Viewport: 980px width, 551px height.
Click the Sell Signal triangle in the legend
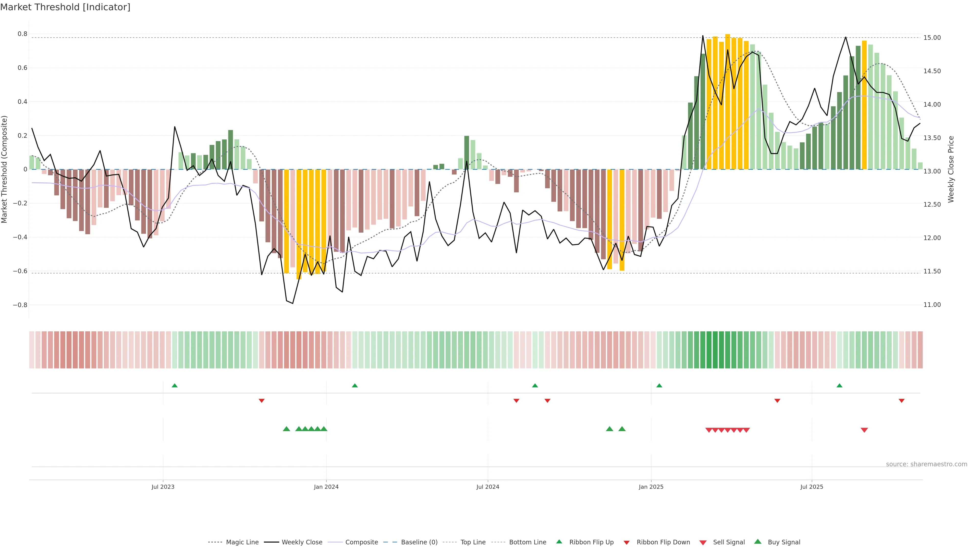[x=703, y=542]
